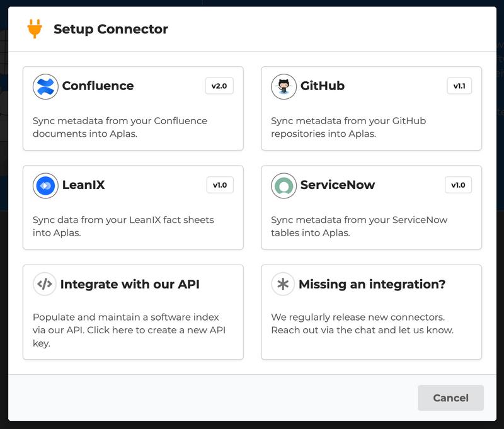Screen dimensions: 504x429
Task: Open the Confluence connector title
Action: click(98, 86)
